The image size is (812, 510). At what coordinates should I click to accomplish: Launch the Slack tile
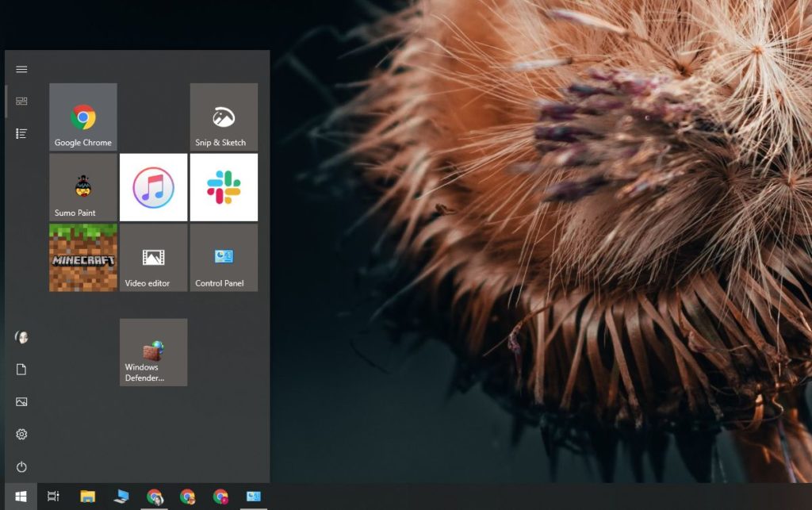[224, 186]
